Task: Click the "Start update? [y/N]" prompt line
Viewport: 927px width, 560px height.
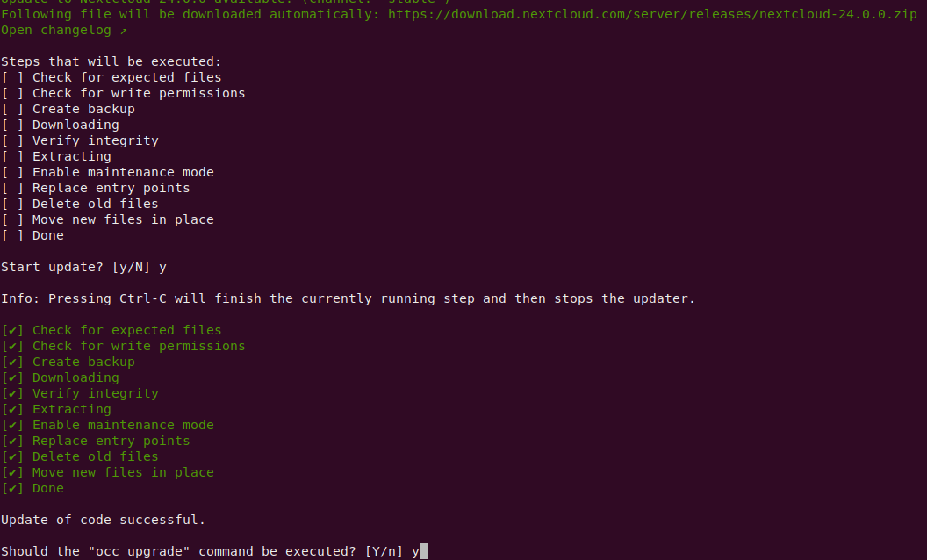Action: pos(84,268)
